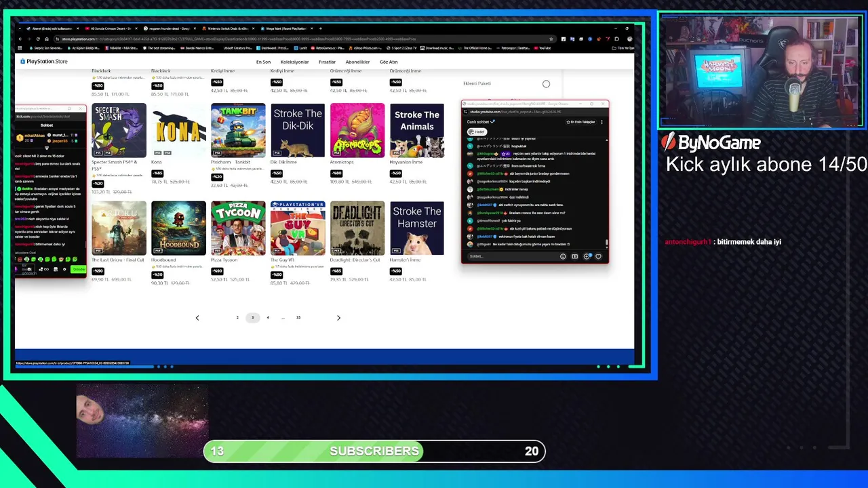Click the YouTube chat scrollbar
This screenshot has height=488, width=868.
point(606,242)
